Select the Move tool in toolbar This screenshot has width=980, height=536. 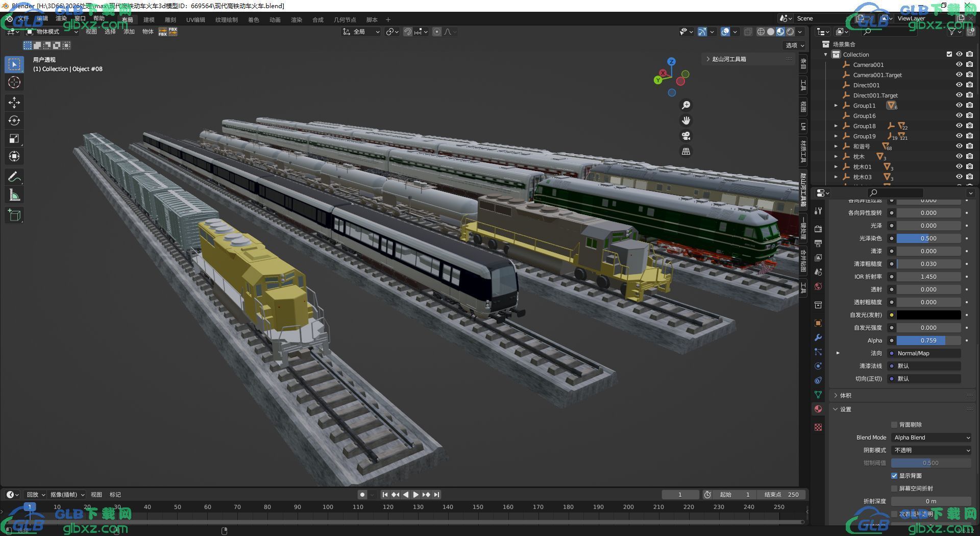(x=14, y=103)
